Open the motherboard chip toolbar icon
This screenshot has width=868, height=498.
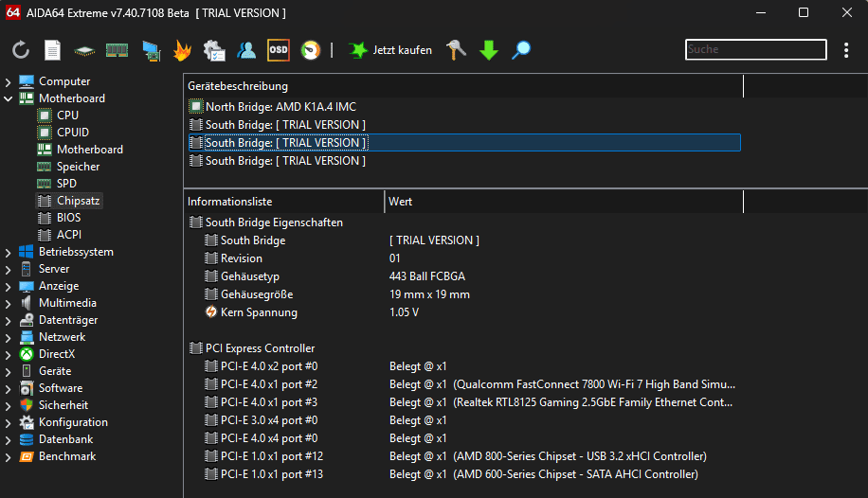84,51
